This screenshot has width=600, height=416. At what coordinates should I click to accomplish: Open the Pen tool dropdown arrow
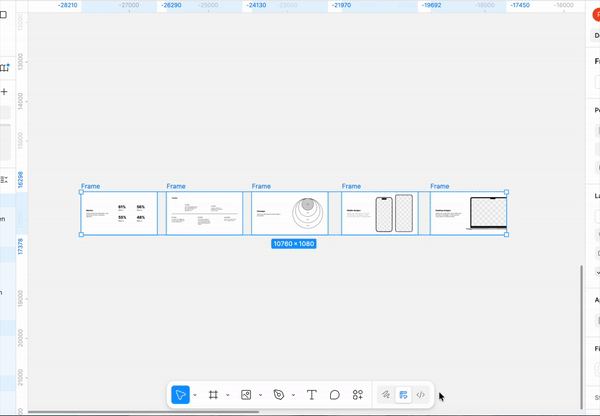coord(293,395)
